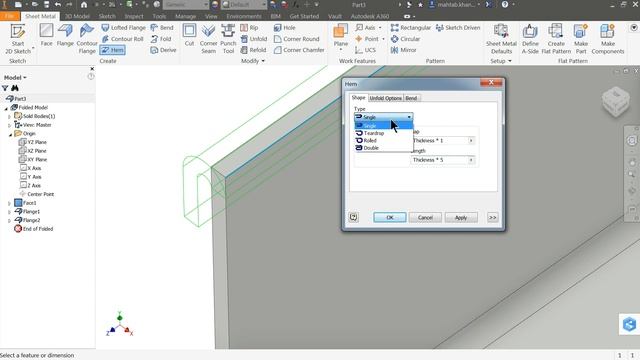
Task: Choose Rolled hem type
Action: point(383,140)
